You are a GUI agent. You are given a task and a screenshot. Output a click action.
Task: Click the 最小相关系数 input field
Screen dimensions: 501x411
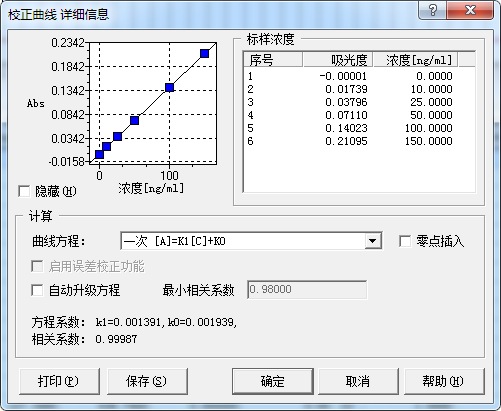[x=307, y=290]
